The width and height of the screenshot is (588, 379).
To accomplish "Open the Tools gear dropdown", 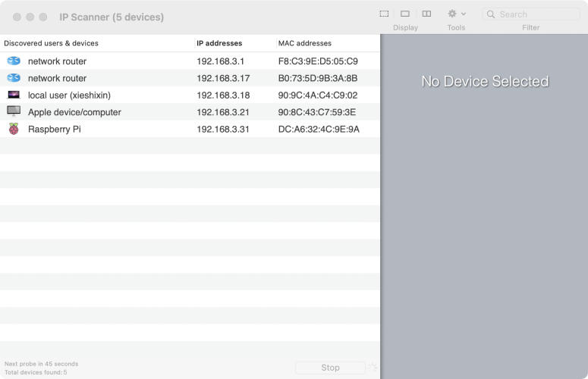I will [x=456, y=14].
